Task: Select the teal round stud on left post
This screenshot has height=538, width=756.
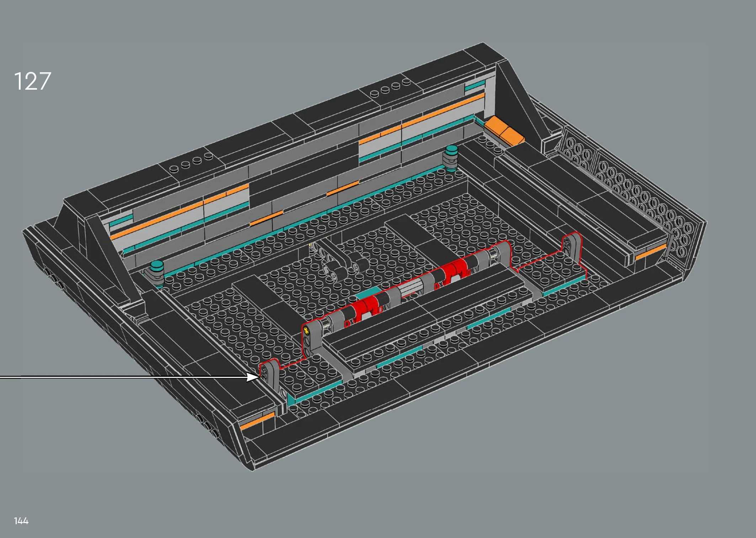Action: coord(157,266)
